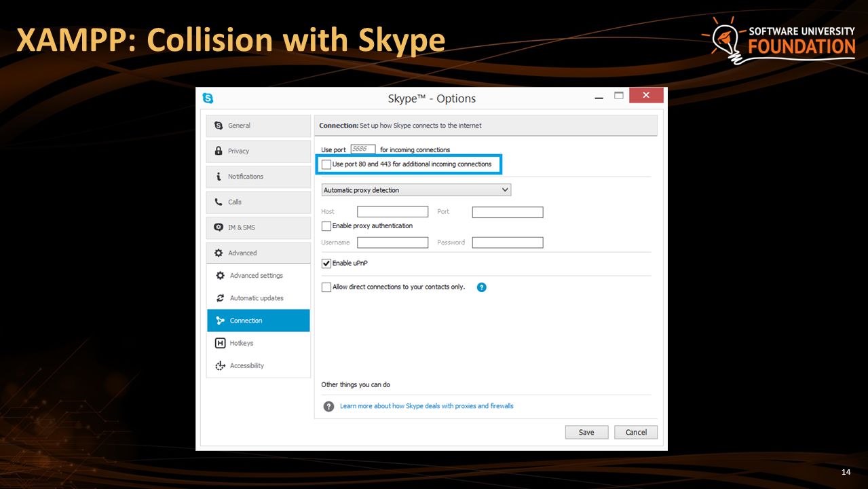Click the Save button
868x489 pixels.
[586, 432]
